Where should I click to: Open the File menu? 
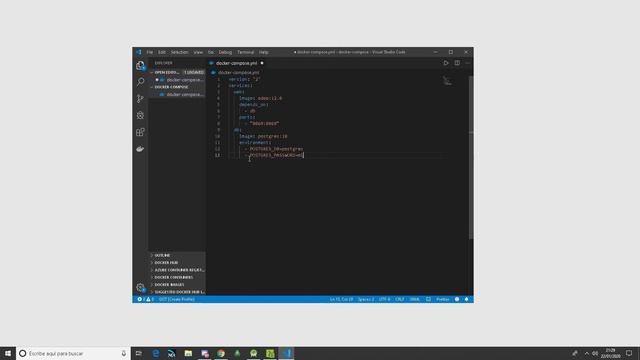tap(150, 52)
